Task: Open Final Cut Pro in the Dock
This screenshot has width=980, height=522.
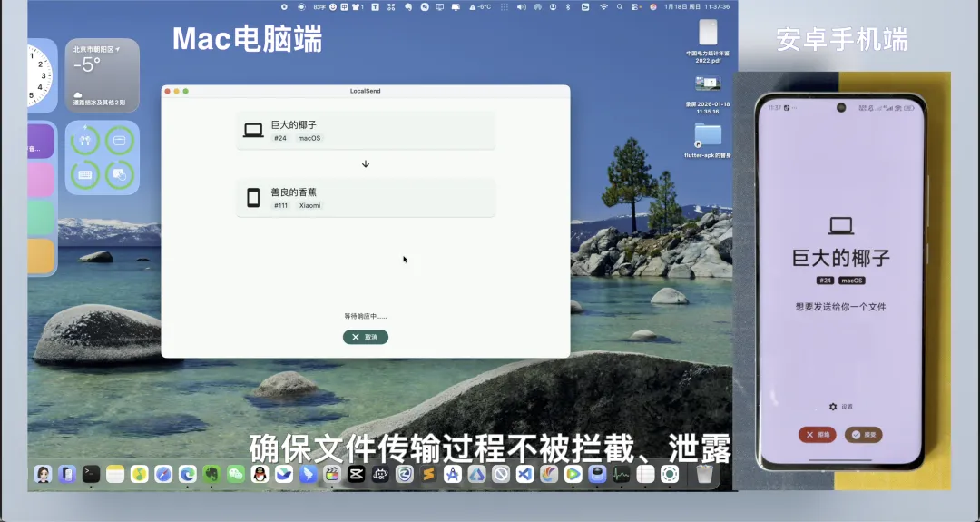Action: (x=332, y=475)
